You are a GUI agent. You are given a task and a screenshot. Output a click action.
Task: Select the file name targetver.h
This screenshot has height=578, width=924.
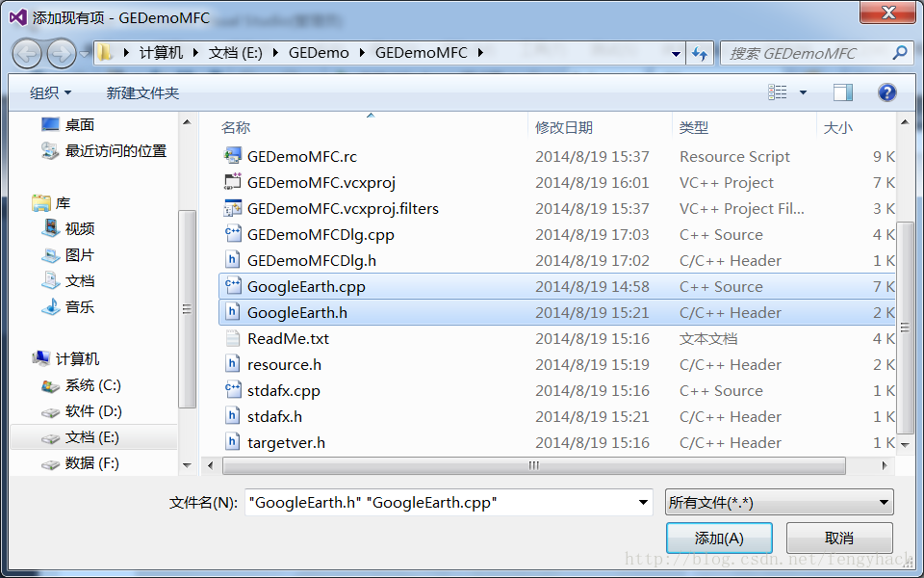(x=286, y=442)
